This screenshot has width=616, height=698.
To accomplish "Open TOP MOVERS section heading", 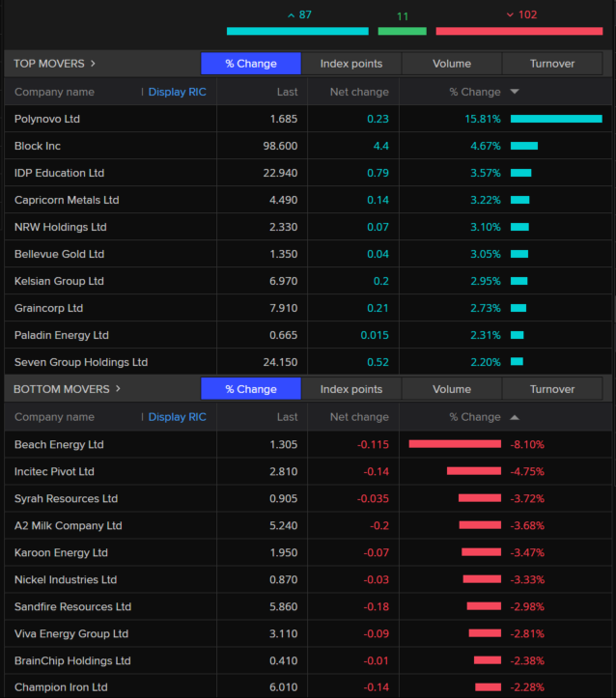I will click(49, 64).
